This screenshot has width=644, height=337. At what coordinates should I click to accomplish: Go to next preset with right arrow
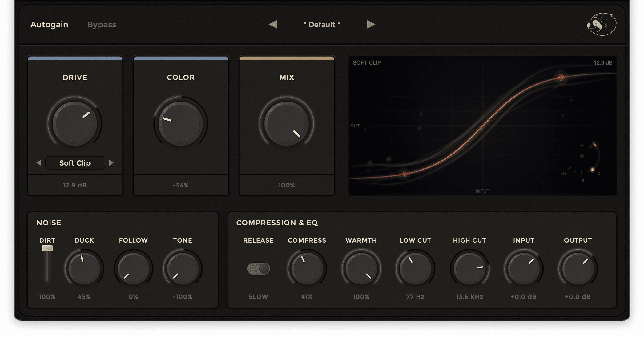[x=371, y=24]
